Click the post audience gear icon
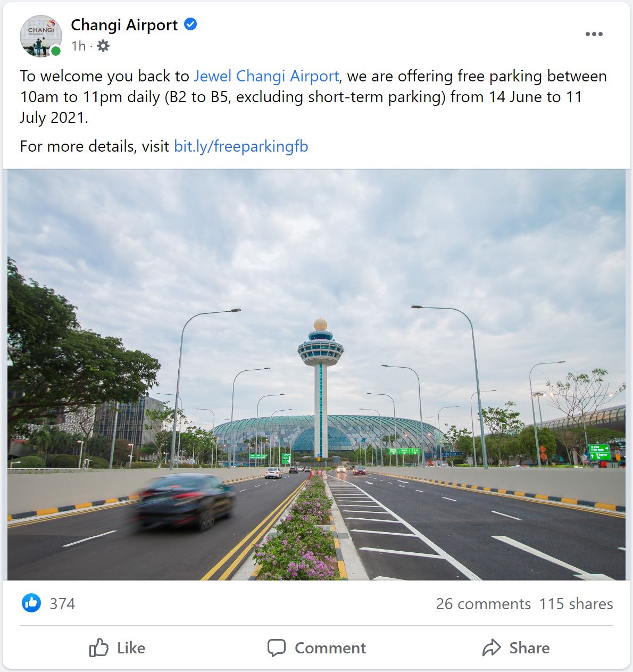 [104, 46]
